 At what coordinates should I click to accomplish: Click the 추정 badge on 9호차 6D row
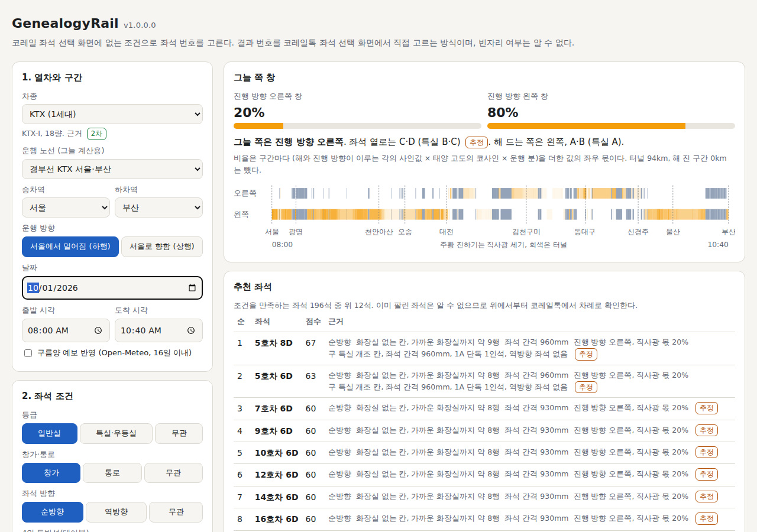tap(707, 430)
